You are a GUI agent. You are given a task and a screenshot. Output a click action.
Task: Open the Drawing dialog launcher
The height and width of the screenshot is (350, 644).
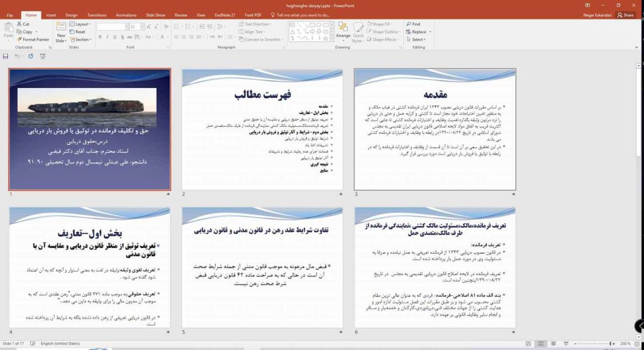click(x=401, y=48)
